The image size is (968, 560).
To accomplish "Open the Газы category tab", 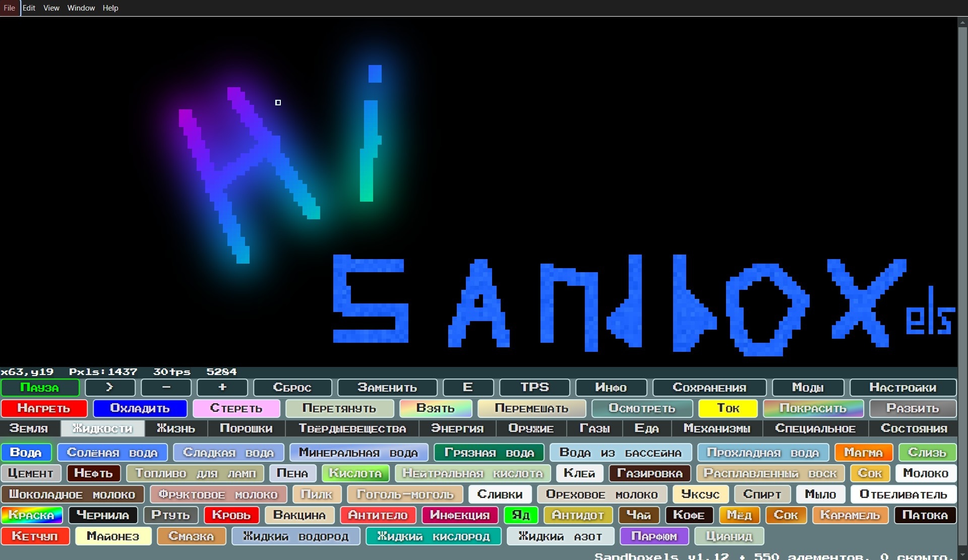I will [594, 428].
